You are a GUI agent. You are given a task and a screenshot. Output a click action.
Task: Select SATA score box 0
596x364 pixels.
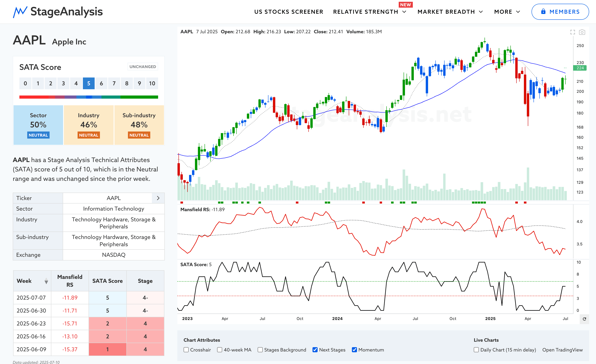(x=25, y=83)
